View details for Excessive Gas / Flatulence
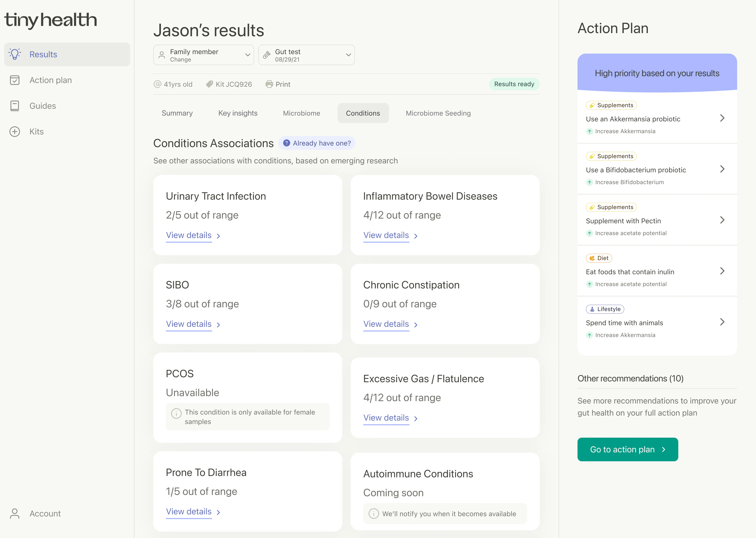The height and width of the screenshot is (538, 756). 391,418
